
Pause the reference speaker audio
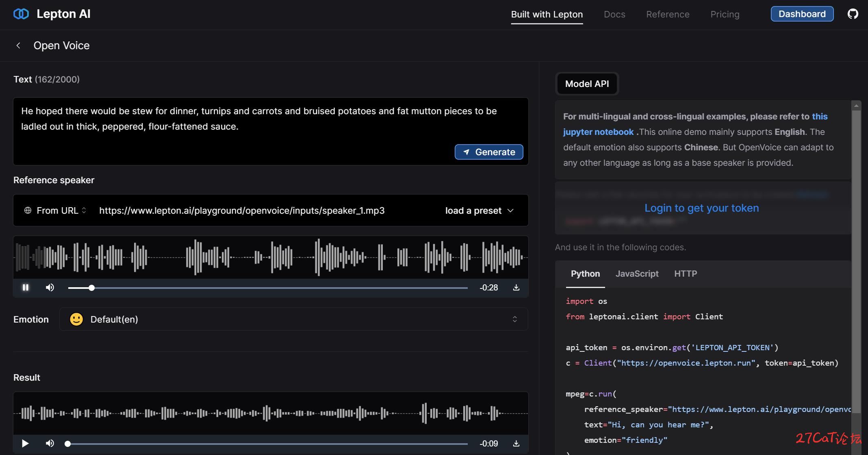click(26, 288)
